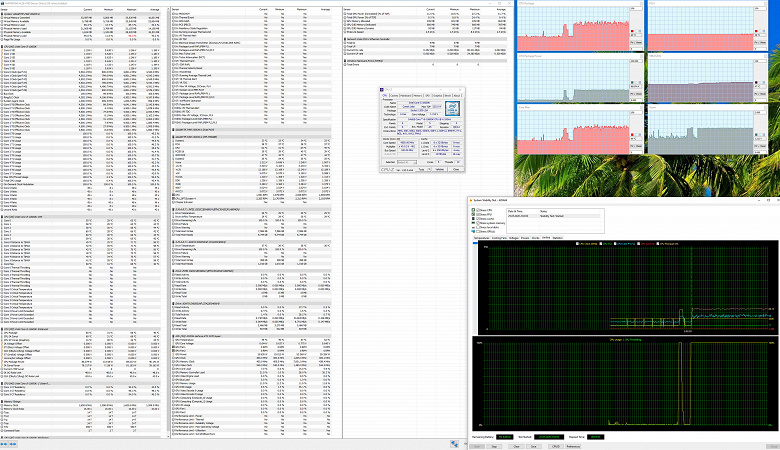Click the Clear button in Stability Test
780x450 pixels.
click(x=516, y=446)
